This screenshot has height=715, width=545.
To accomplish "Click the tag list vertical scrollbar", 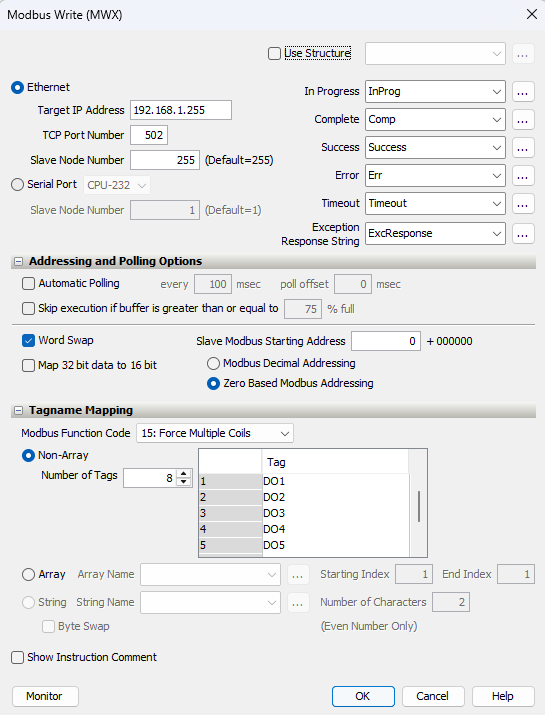I will pyautogui.click(x=418, y=506).
